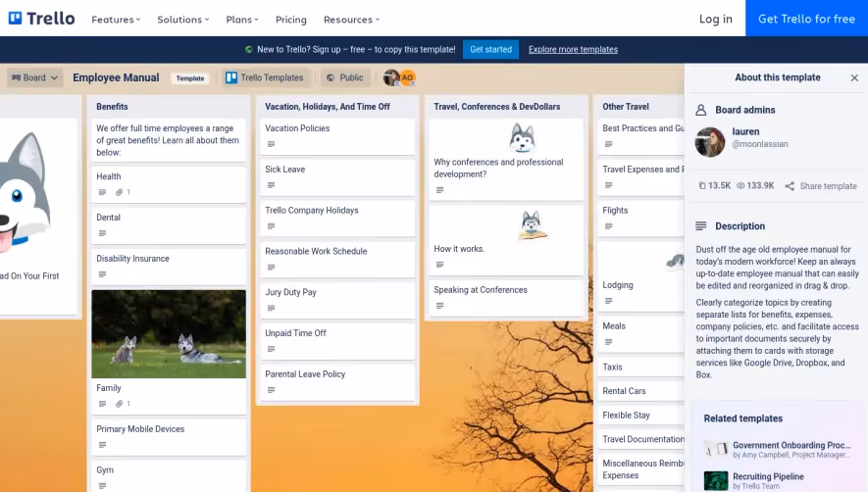868x492 pixels.
Task: Click the husky photo on Family card
Action: (169, 334)
